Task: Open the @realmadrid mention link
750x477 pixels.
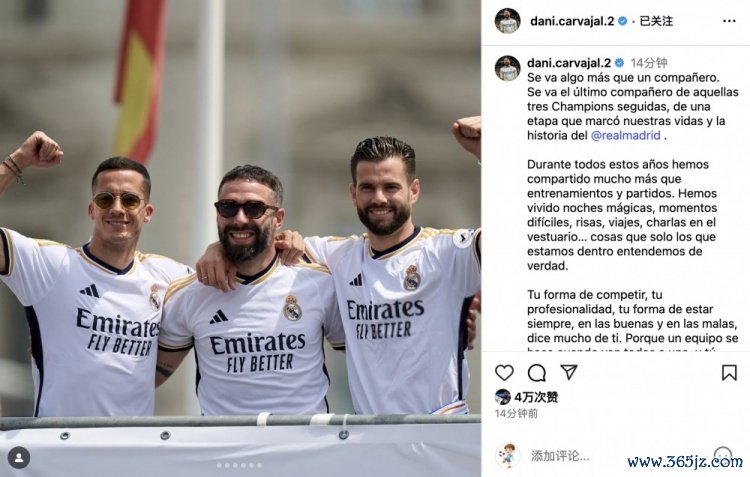Action: click(x=626, y=135)
